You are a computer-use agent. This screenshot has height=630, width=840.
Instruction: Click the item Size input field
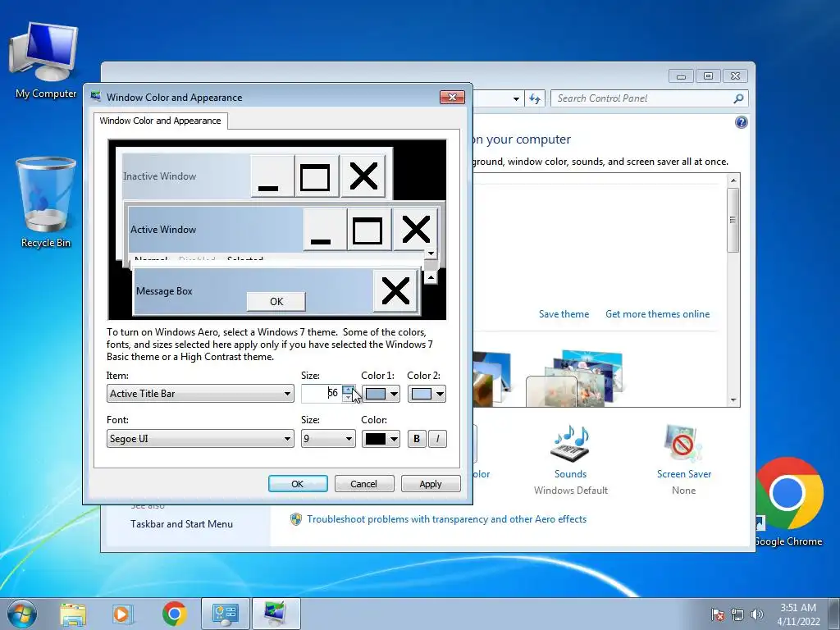pyautogui.click(x=322, y=394)
